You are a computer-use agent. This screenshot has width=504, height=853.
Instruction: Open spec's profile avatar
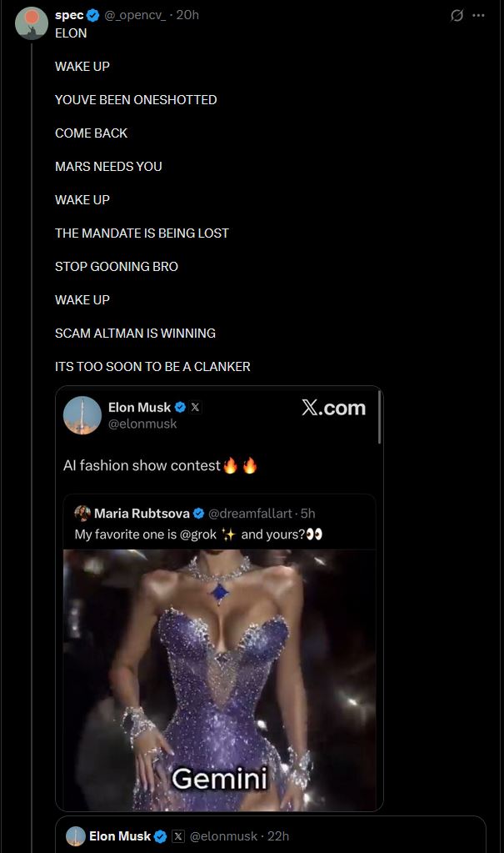tap(32, 23)
